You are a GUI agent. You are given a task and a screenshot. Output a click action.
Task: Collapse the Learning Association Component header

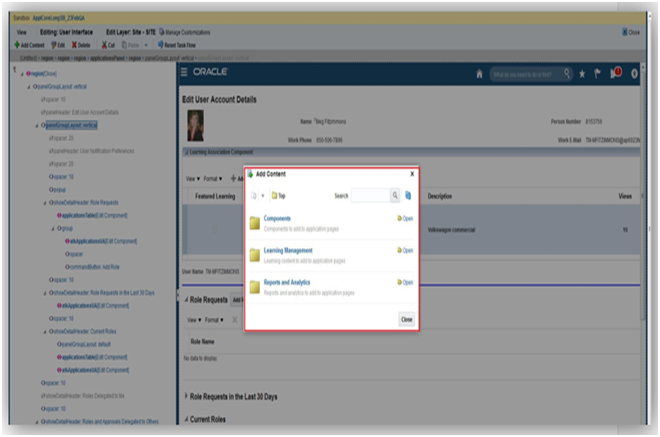pos(186,152)
